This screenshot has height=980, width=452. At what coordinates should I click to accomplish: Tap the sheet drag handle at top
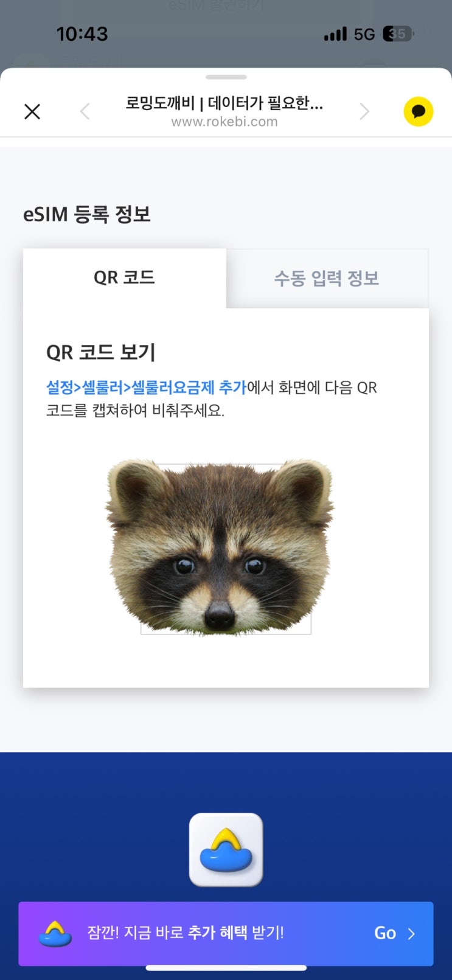point(226,77)
